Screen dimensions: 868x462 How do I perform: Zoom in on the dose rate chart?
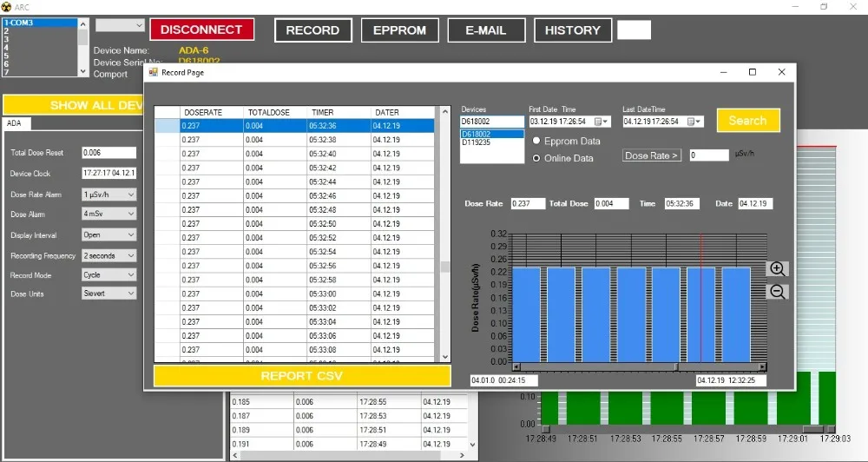(x=778, y=269)
